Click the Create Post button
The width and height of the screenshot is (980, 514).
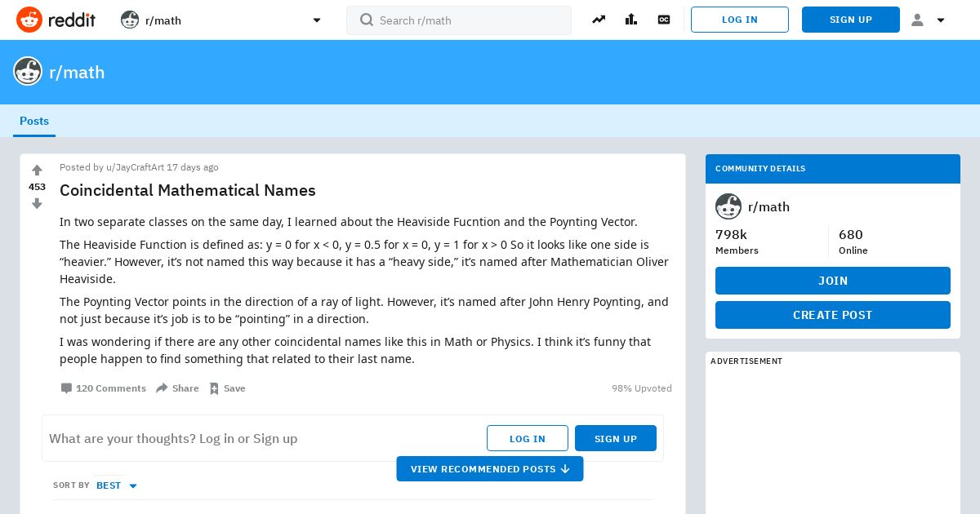[833, 315]
